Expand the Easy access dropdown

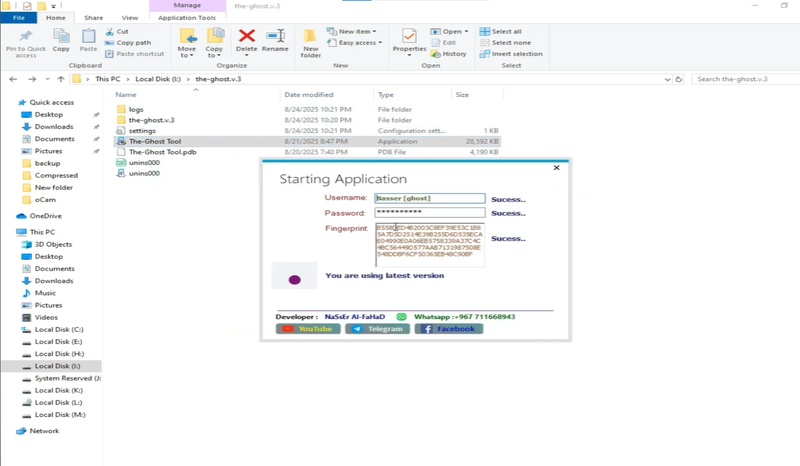point(355,42)
